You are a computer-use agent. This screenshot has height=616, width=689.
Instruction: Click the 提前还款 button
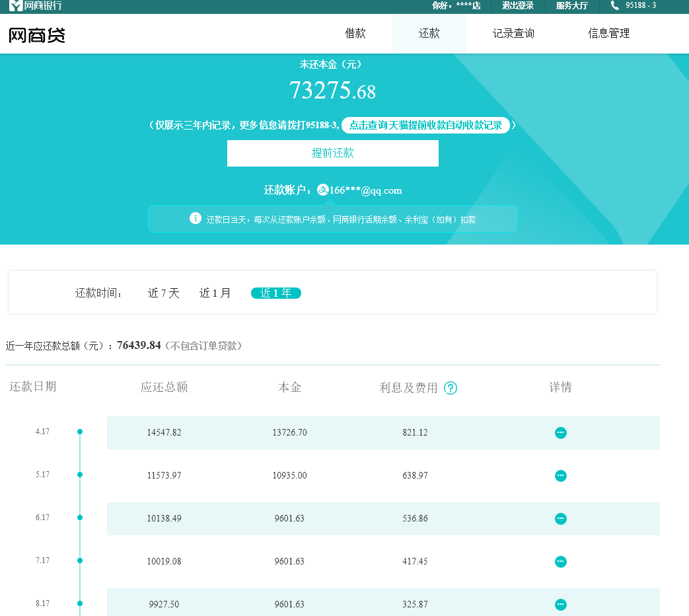(333, 153)
